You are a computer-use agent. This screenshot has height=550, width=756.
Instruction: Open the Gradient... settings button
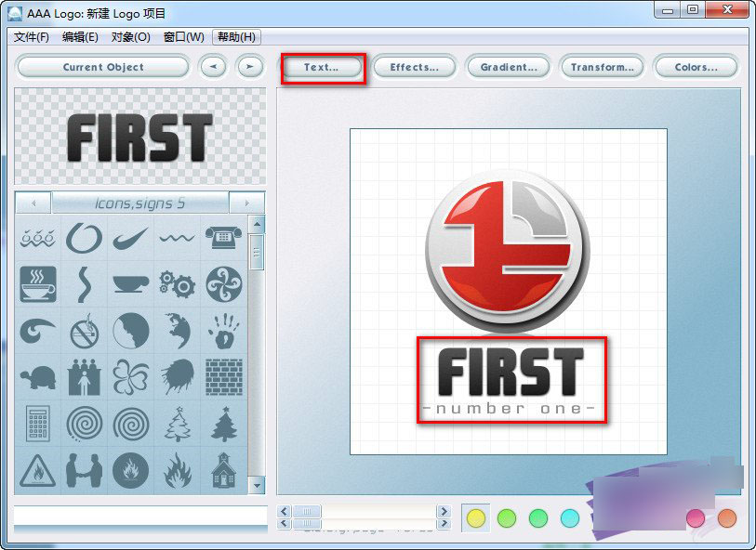tap(508, 68)
